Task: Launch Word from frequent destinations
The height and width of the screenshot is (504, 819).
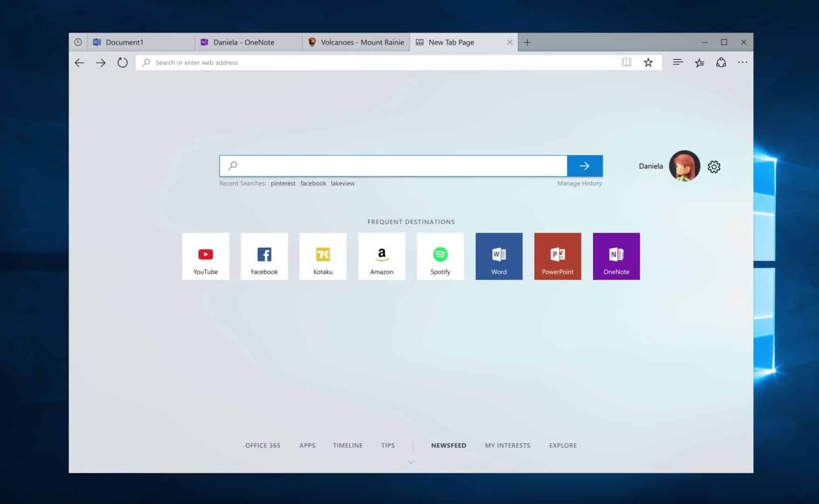Action: pyautogui.click(x=499, y=256)
